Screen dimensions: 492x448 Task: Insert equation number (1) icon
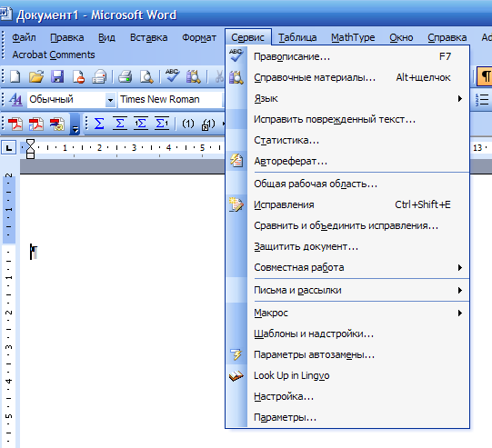[x=188, y=124]
